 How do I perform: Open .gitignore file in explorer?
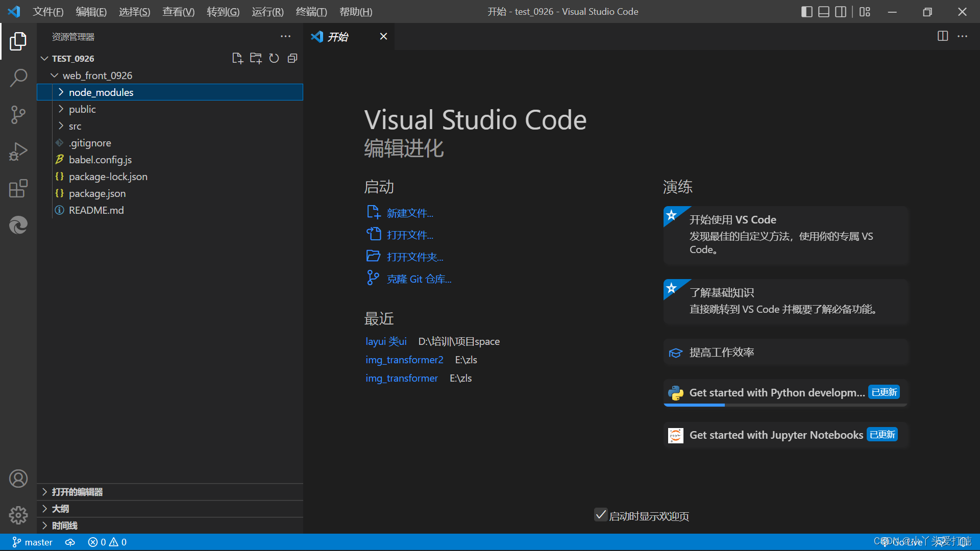(x=170, y=143)
